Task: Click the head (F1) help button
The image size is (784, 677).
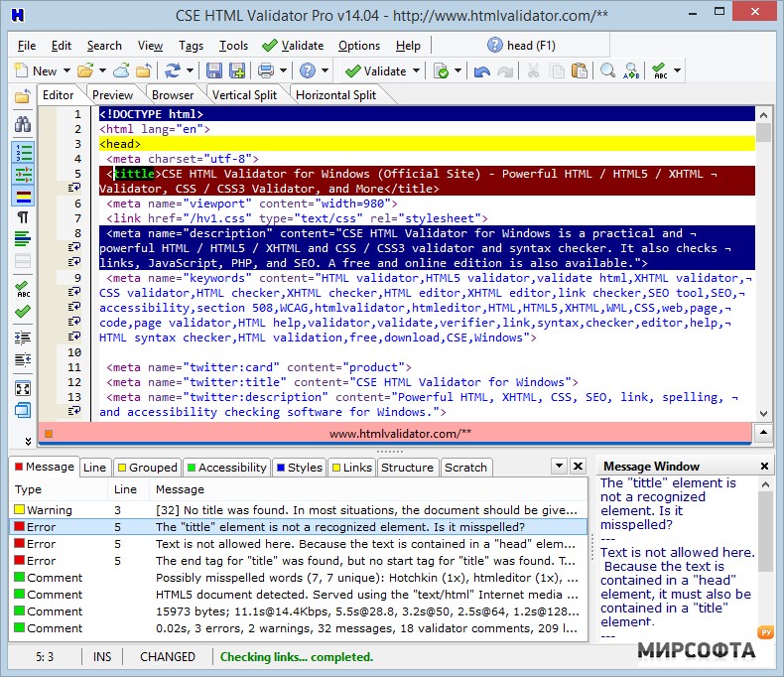Action: click(x=522, y=46)
